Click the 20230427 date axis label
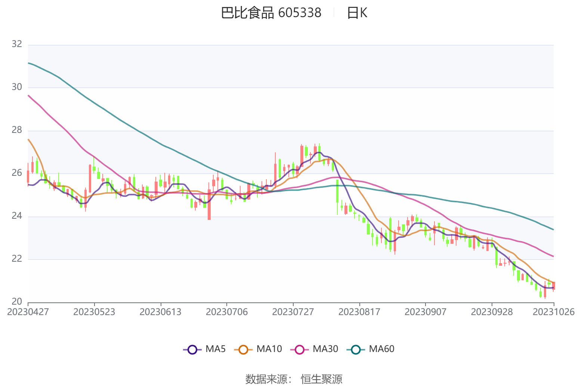This screenshot has width=588, height=386. pyautogui.click(x=28, y=312)
